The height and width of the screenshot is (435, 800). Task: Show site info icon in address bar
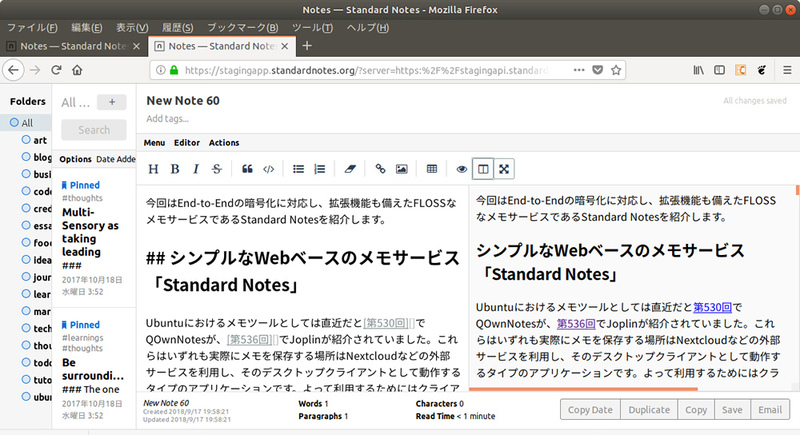tap(160, 70)
